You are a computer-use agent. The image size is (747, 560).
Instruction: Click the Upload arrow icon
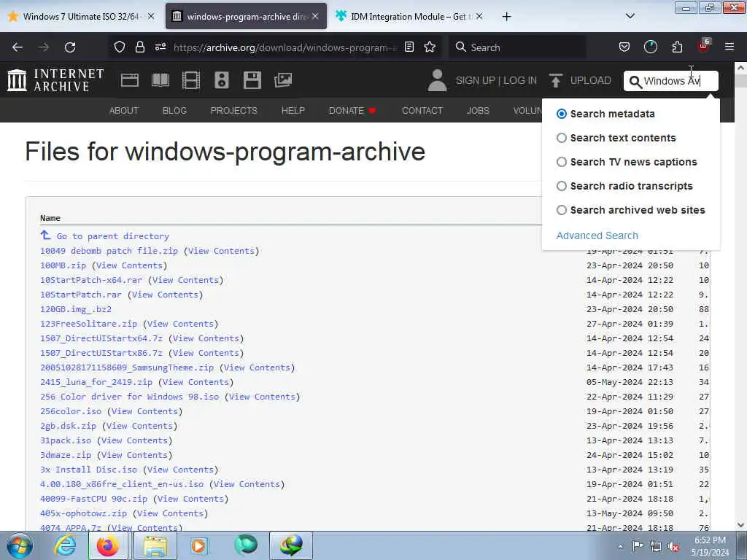555,80
